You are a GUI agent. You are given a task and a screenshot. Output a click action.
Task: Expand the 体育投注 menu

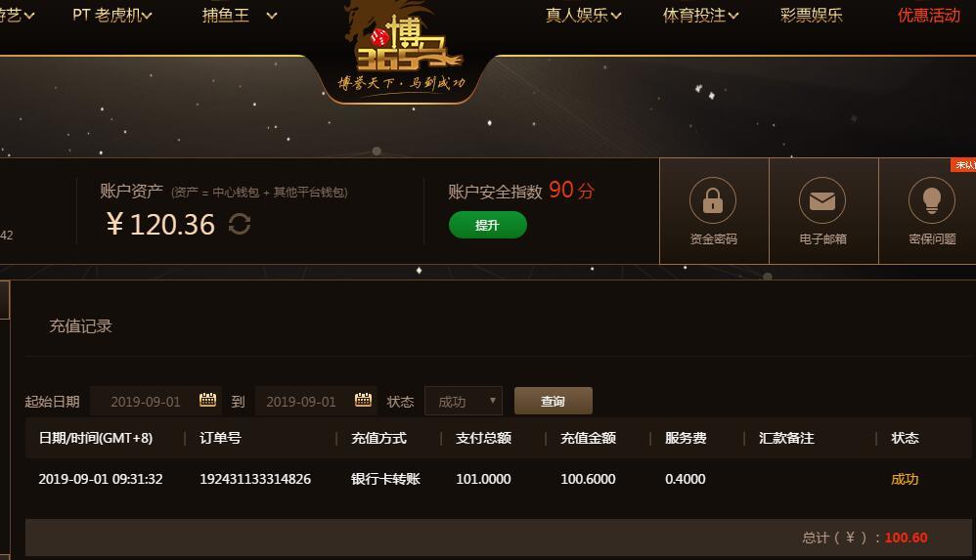[700, 15]
